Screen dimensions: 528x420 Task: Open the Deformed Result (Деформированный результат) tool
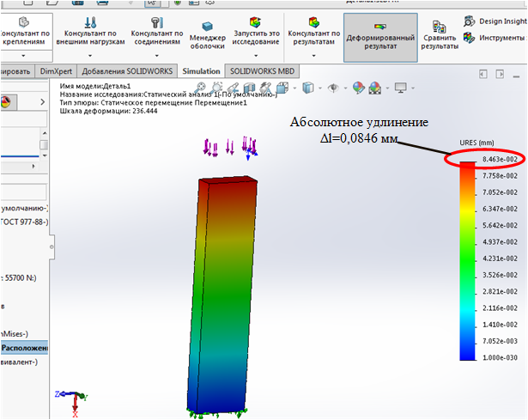pos(379,38)
